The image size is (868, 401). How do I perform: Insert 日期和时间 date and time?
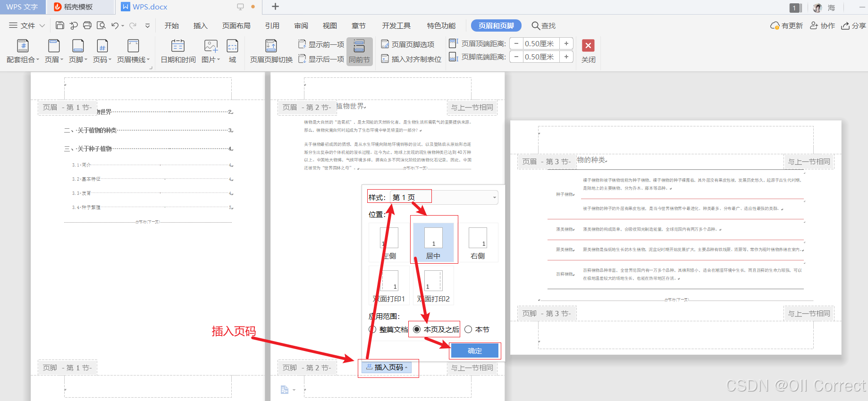pyautogui.click(x=178, y=51)
